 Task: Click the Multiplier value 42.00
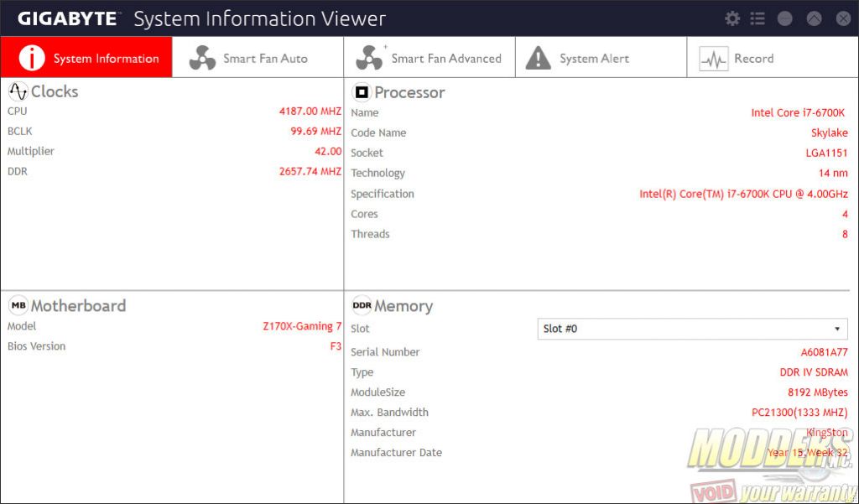point(328,151)
